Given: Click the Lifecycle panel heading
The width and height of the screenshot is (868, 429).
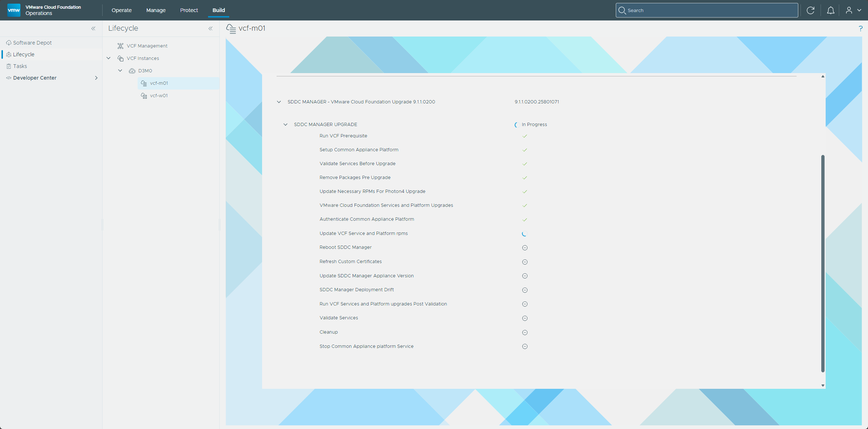Looking at the screenshot, I should click(123, 29).
